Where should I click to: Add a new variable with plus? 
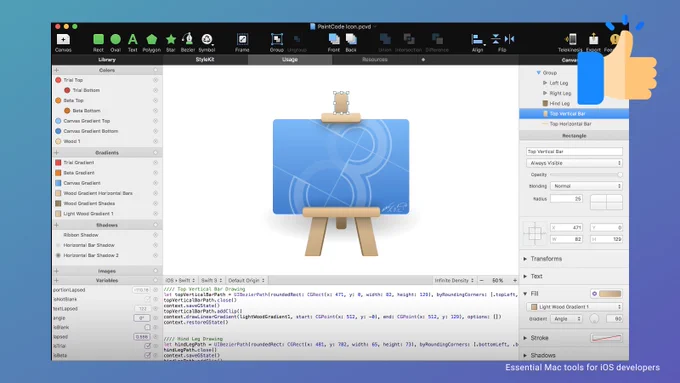click(56, 281)
